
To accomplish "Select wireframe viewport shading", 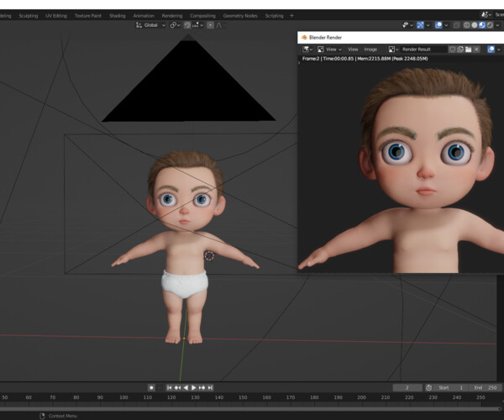I will [x=466, y=25].
